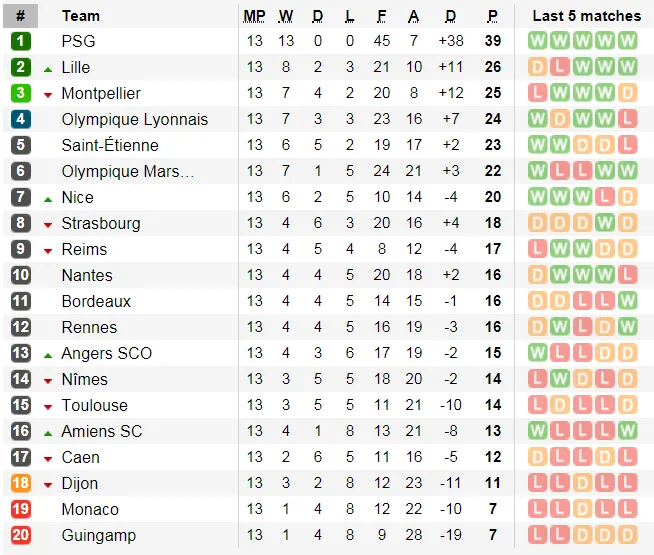Click Nice's green up-arrow indicator

pos(48,200)
